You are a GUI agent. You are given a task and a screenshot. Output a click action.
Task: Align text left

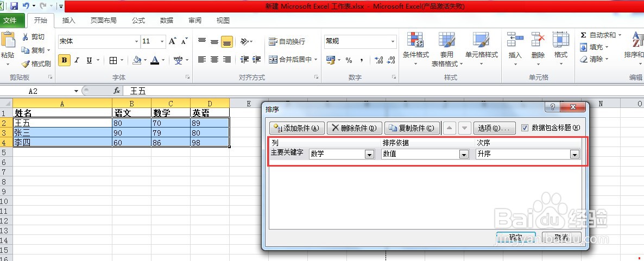(201, 60)
